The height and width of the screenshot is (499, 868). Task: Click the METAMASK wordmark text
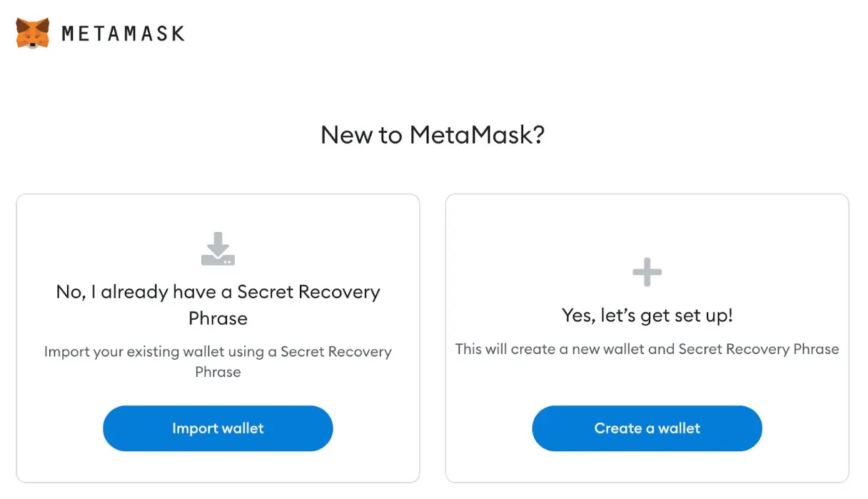click(123, 31)
